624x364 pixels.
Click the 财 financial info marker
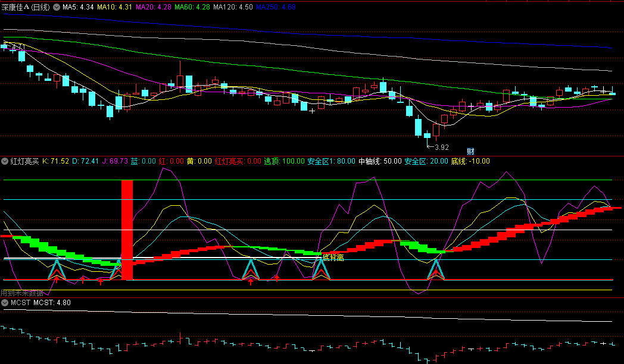[x=470, y=152]
